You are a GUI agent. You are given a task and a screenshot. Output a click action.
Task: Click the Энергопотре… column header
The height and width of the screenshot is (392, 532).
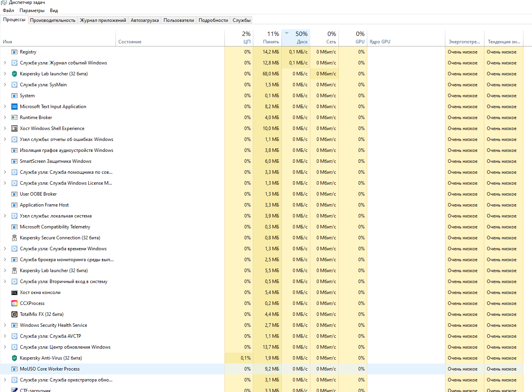(x=464, y=38)
